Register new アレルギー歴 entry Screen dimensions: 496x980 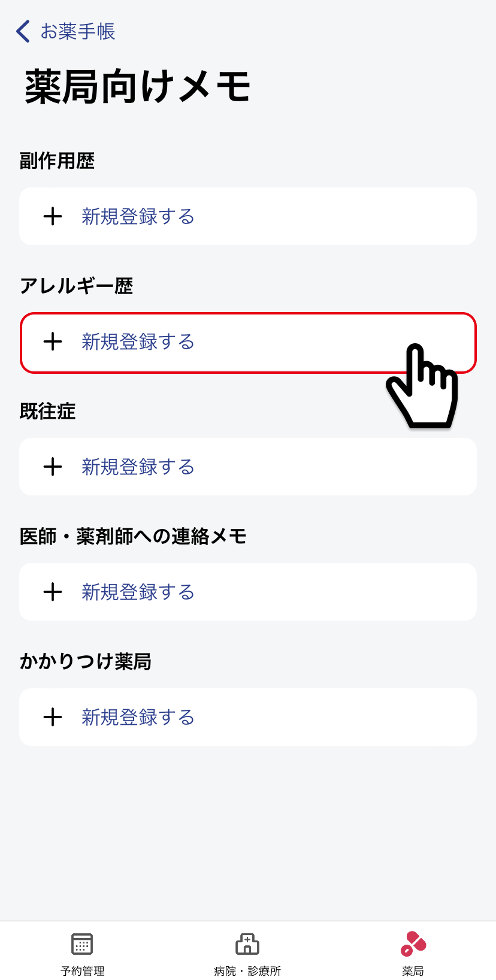click(138, 341)
